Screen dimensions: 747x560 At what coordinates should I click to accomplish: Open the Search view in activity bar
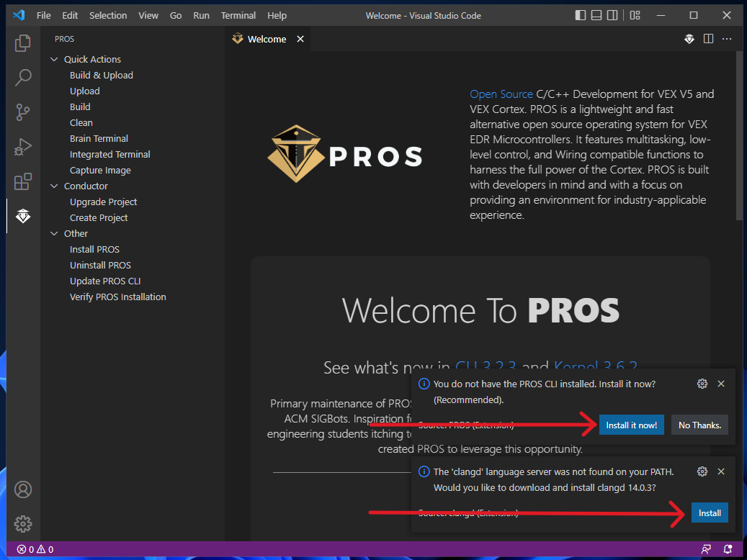[23, 78]
